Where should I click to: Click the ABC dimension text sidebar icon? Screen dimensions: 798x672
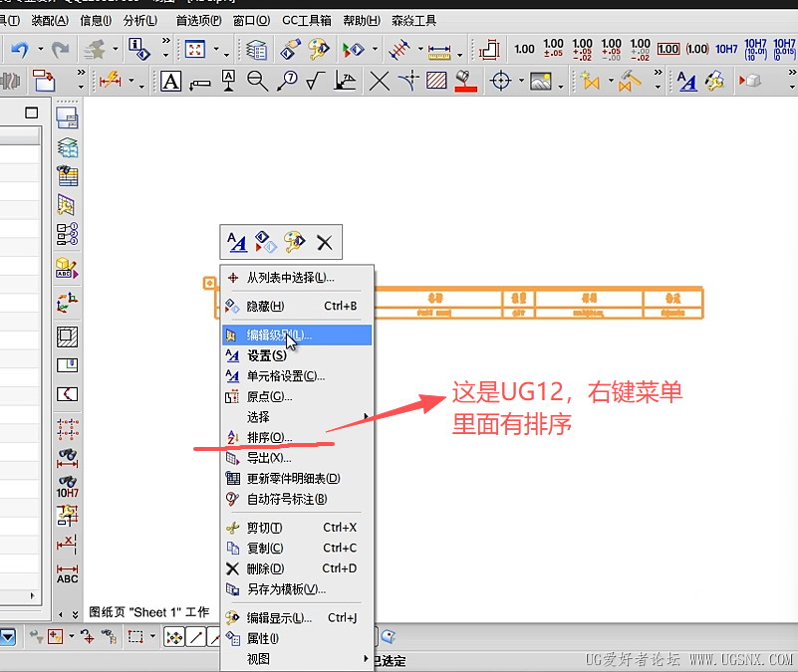pyautogui.click(x=67, y=573)
